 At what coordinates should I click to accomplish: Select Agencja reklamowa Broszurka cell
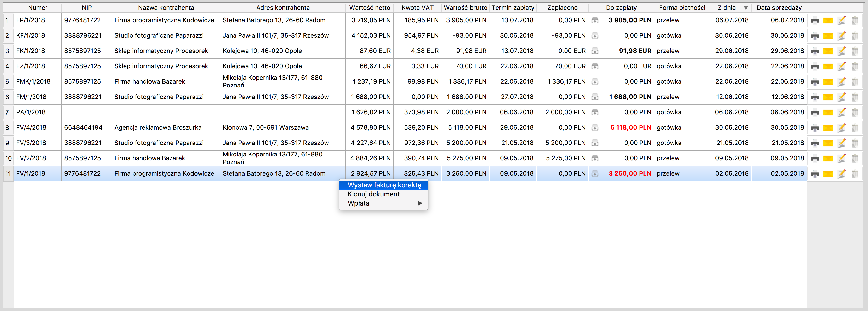[166, 127]
